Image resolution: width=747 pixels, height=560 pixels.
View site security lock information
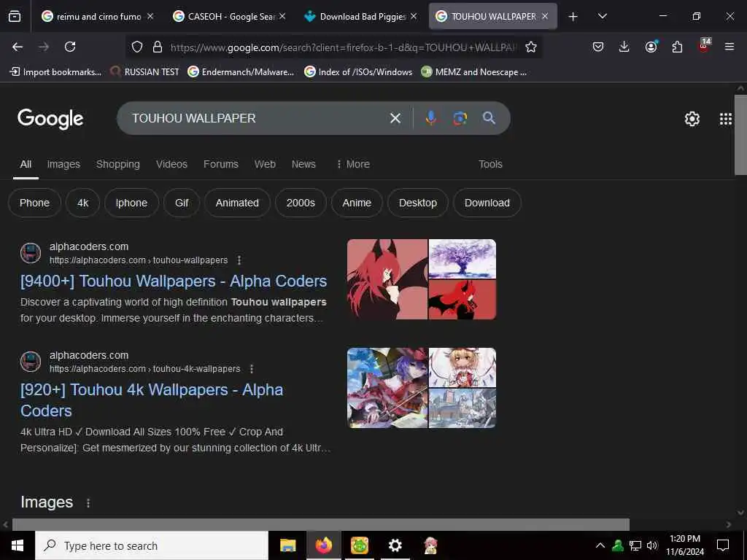coord(158,47)
